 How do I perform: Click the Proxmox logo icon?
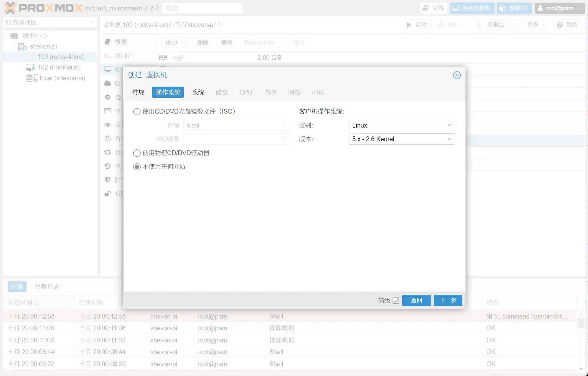[x=10, y=8]
